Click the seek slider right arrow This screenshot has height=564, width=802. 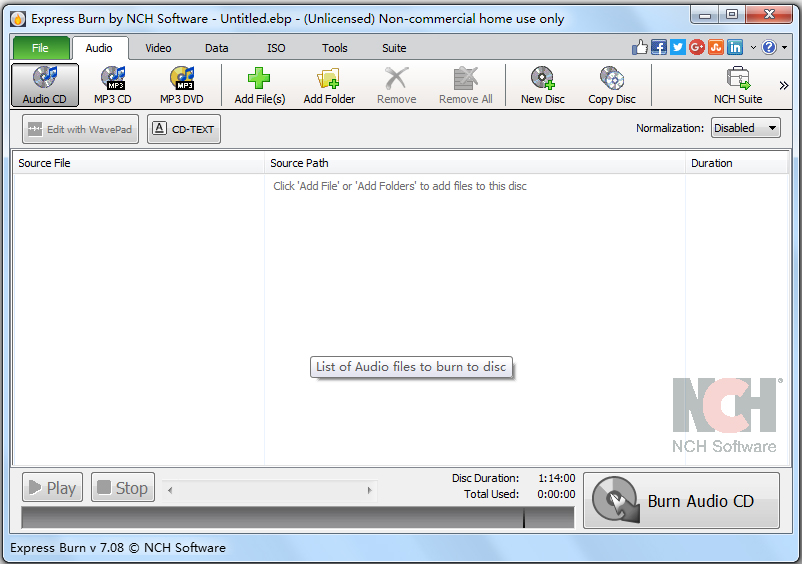coord(369,490)
